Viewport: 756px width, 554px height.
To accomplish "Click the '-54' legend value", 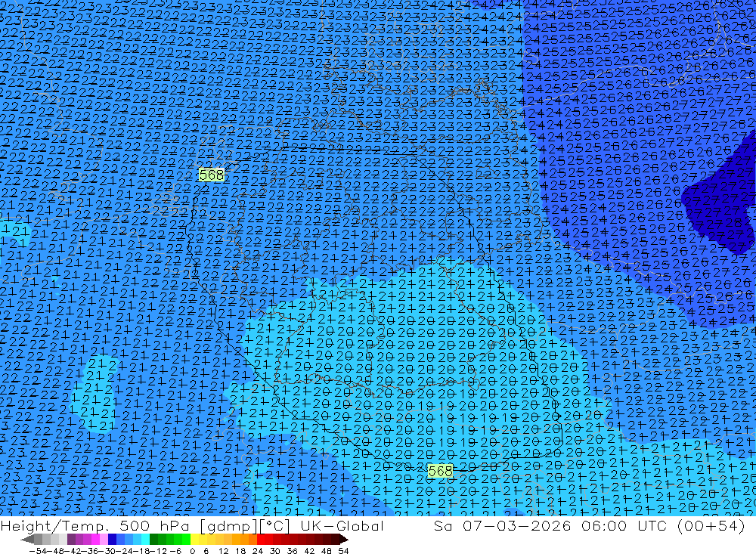I will tap(38, 551).
